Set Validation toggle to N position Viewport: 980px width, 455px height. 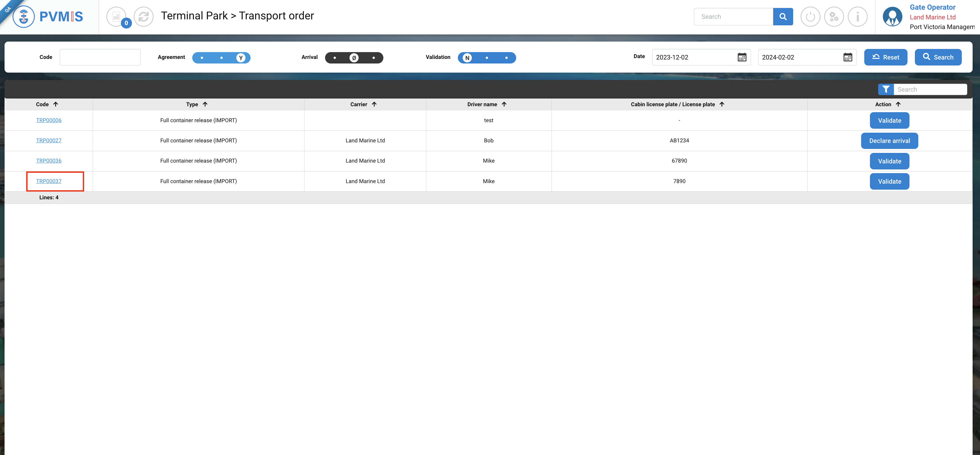pos(467,58)
